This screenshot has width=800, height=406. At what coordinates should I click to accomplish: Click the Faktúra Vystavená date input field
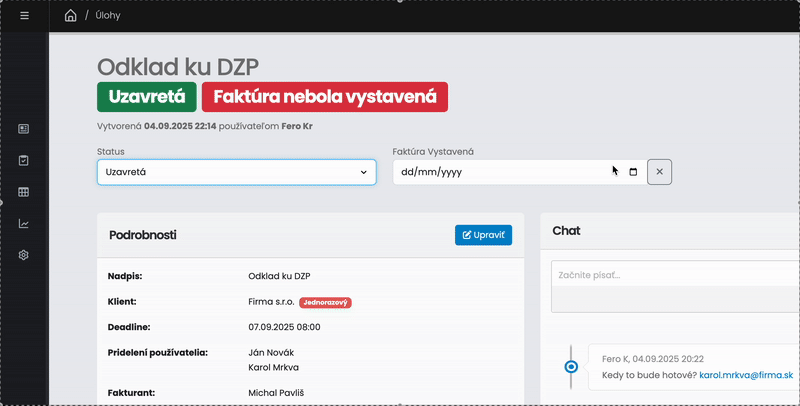click(x=500, y=172)
